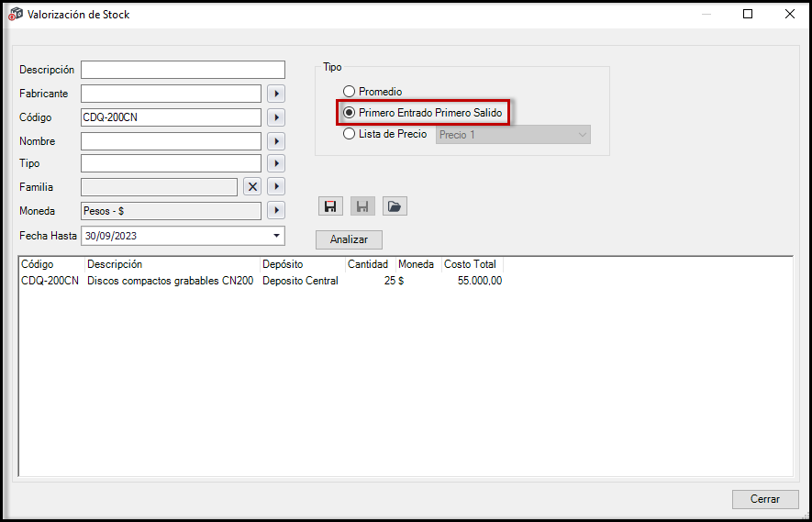The width and height of the screenshot is (812, 522).
Task: Click into the Descripción input field
Action: [183, 70]
